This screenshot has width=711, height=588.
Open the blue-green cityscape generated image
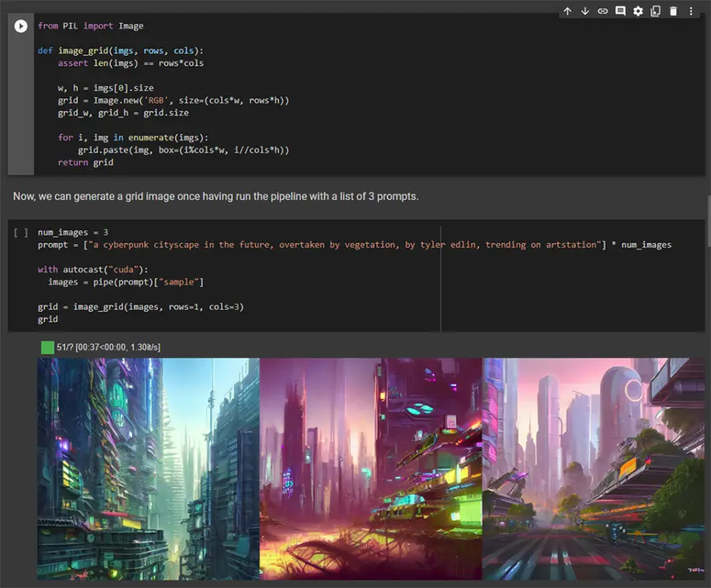[x=148, y=469]
